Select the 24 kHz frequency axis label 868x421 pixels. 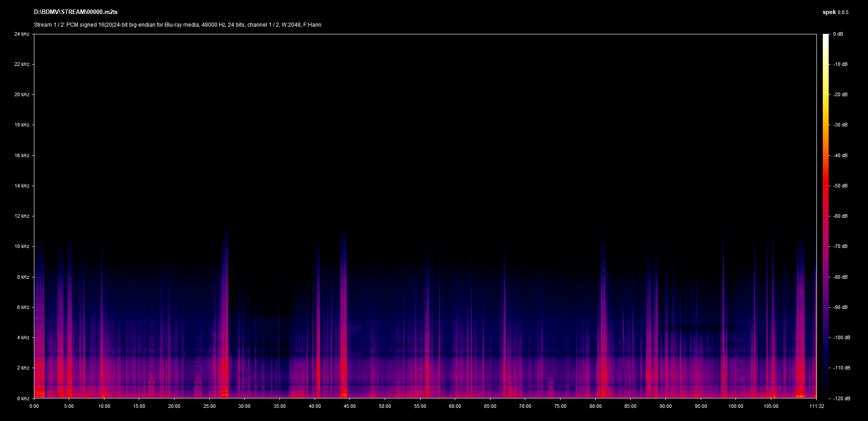coord(22,34)
